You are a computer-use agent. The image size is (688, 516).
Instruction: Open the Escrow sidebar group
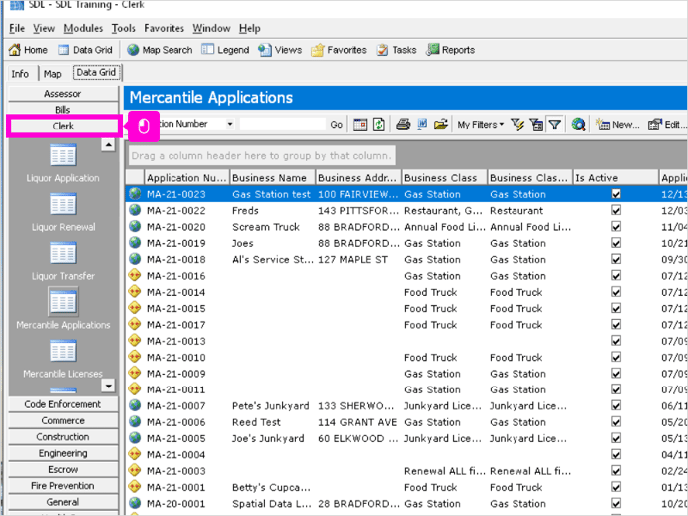click(x=63, y=469)
